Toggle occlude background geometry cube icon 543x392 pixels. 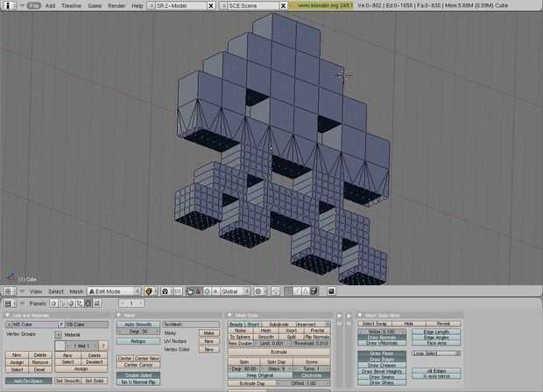[314, 291]
